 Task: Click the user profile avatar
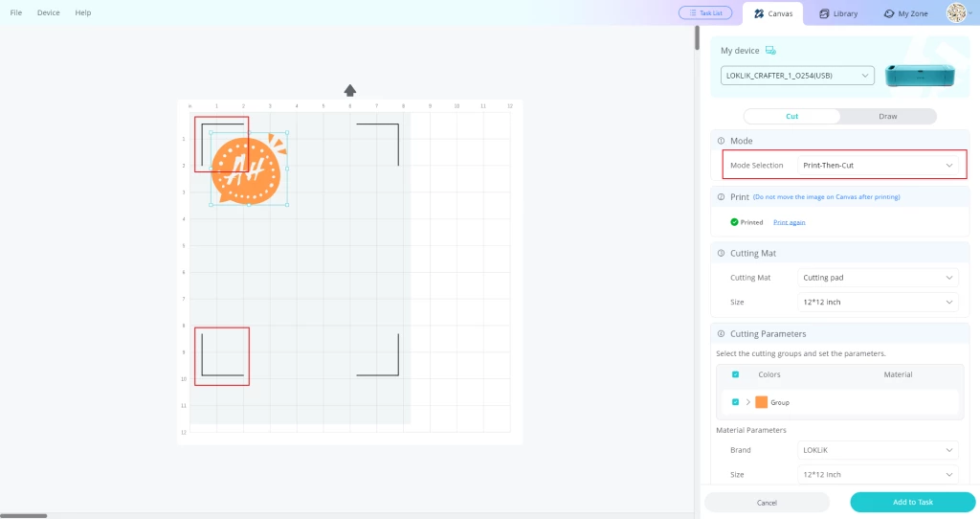coord(956,12)
